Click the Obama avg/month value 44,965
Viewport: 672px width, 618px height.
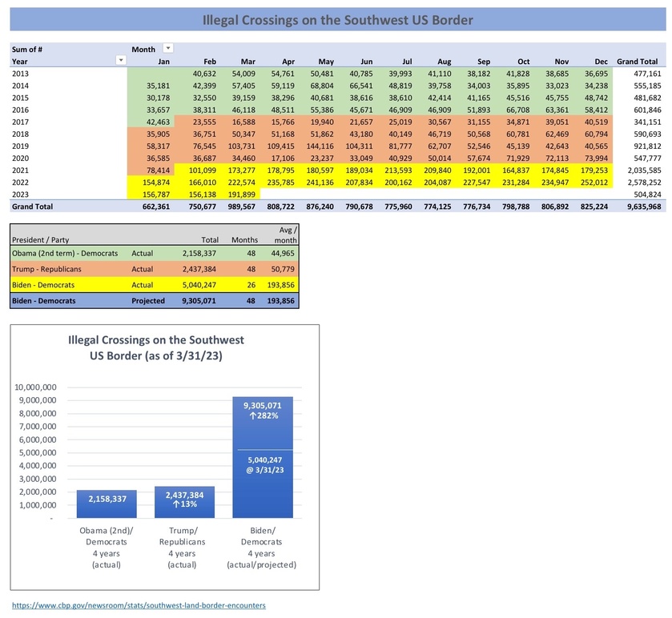coord(283,253)
